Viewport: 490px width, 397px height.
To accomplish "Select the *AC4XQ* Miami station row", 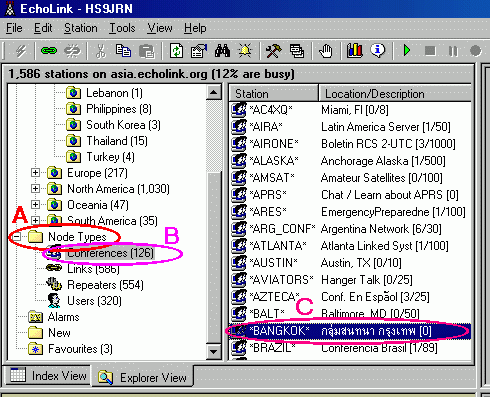I will [x=350, y=110].
